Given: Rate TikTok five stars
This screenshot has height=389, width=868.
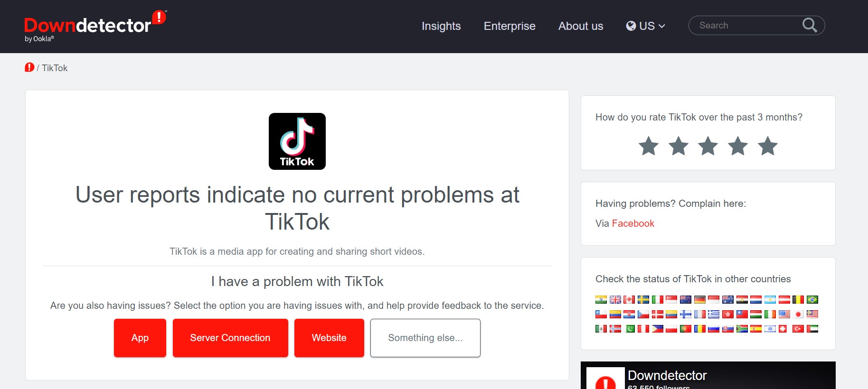Looking at the screenshot, I should click(768, 146).
